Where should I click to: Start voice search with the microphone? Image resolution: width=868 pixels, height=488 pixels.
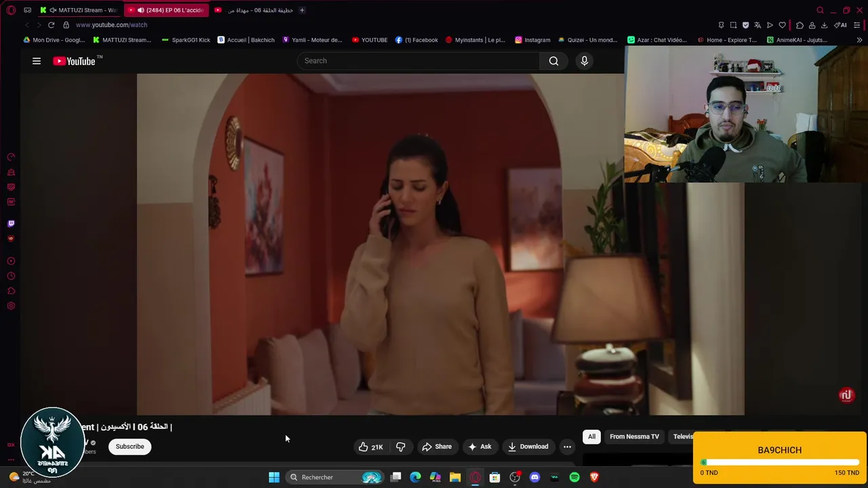pos(585,61)
